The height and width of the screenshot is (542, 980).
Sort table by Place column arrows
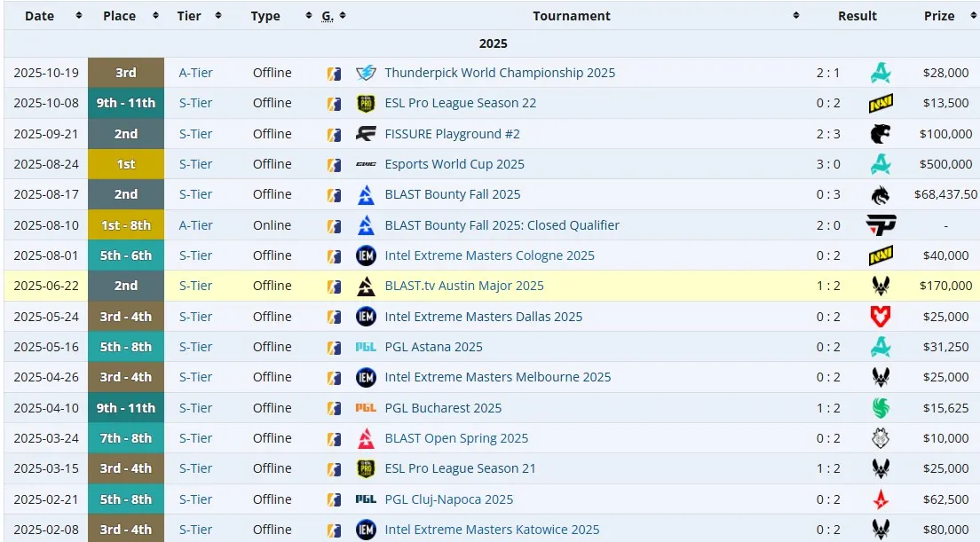click(x=155, y=16)
